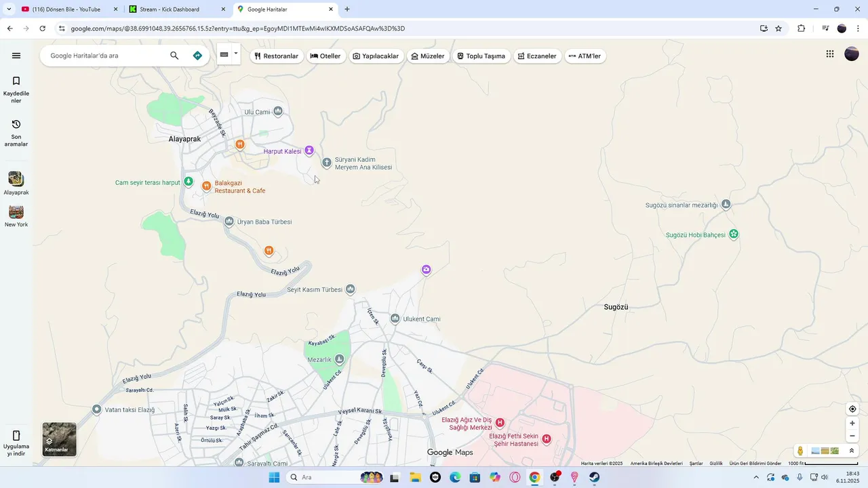Open Steam from the taskbar
The width and height of the screenshot is (868, 488).
(594, 477)
